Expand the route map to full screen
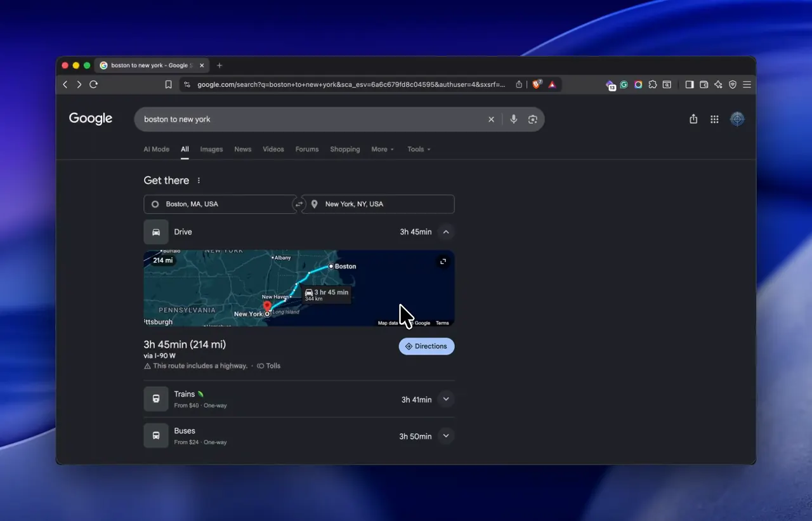Viewport: 812px width, 521px height. (x=443, y=261)
